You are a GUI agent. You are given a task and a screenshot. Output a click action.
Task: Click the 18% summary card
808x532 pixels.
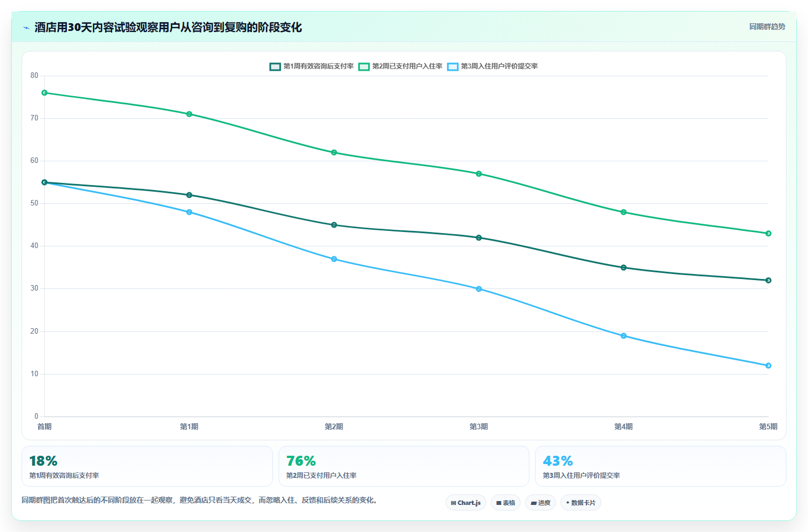point(147,466)
